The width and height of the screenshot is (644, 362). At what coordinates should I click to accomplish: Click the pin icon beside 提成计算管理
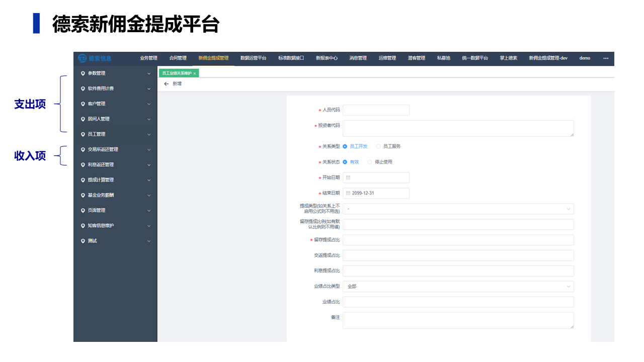(83, 180)
